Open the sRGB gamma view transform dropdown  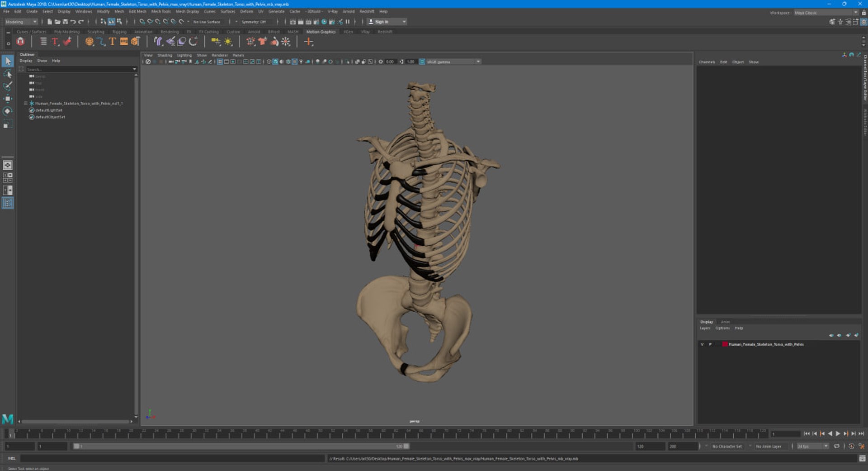point(453,62)
